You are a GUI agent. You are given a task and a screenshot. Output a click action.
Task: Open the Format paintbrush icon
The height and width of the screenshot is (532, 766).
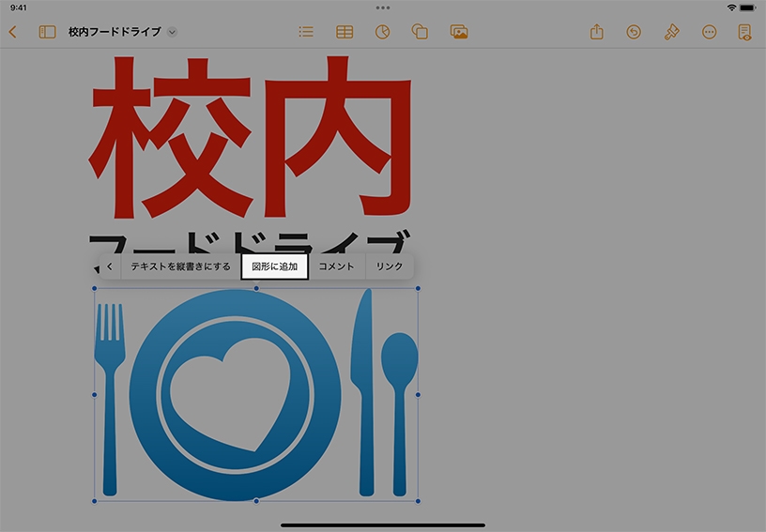point(671,32)
